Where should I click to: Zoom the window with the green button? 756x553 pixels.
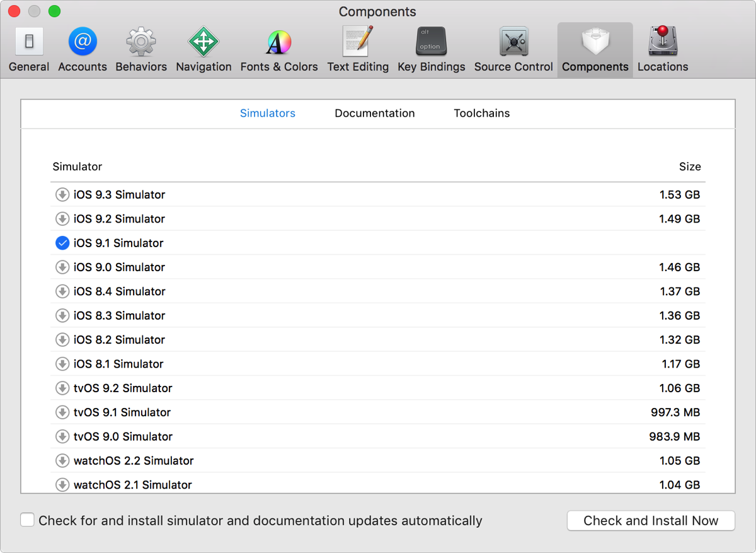(x=55, y=11)
